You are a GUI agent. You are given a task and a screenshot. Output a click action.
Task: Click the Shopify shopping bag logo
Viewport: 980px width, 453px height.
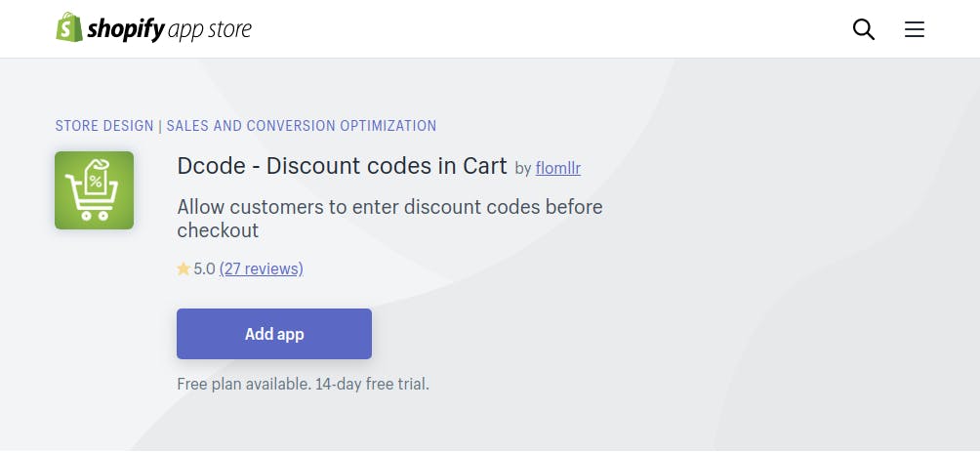pos(68,28)
